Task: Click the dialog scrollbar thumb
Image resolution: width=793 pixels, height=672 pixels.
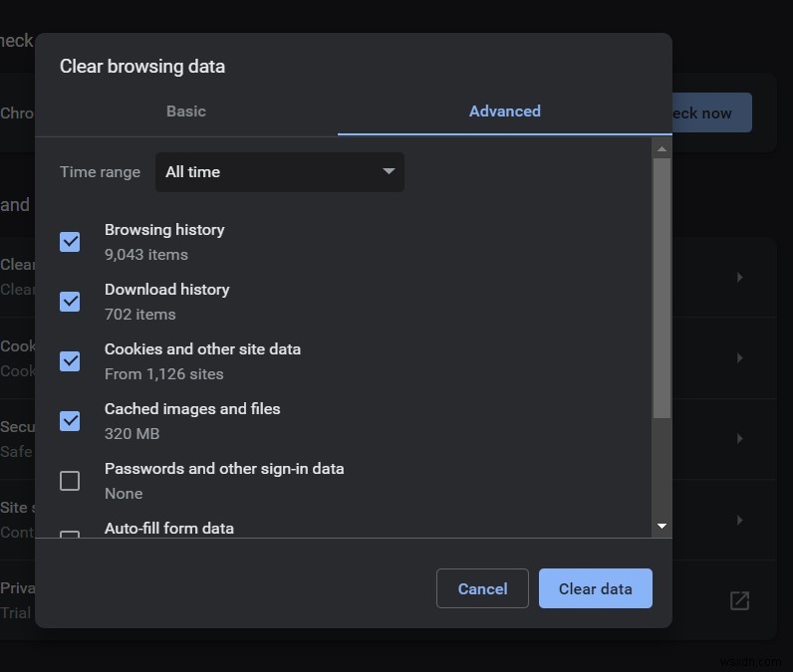Action: 661,289
